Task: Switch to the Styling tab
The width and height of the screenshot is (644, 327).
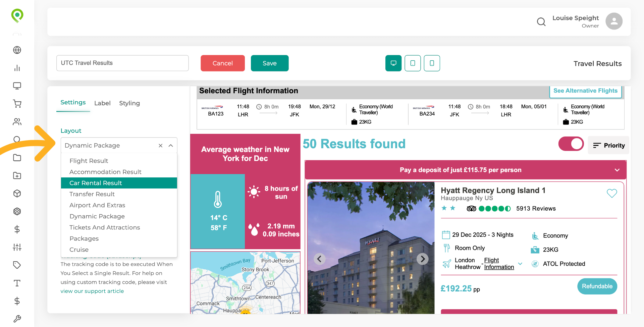Action: (x=129, y=103)
